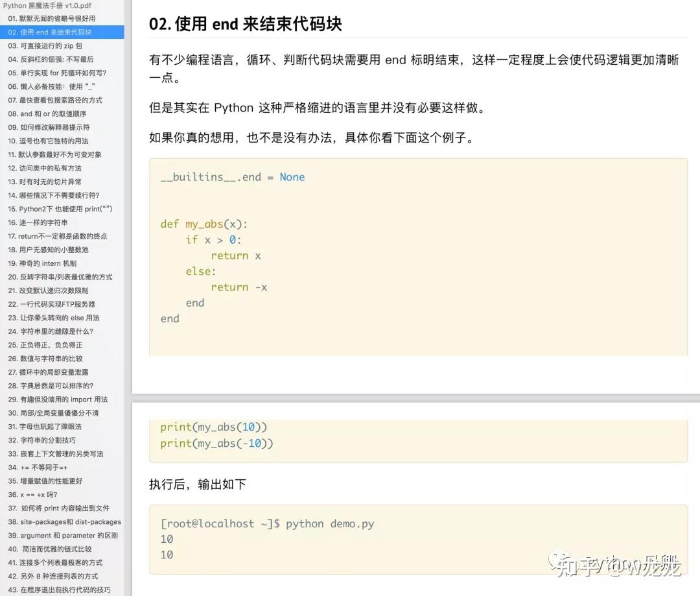The height and width of the screenshot is (596, 700).
Task: Select chapter 36 x == +x 吗
Action: (x=58, y=495)
